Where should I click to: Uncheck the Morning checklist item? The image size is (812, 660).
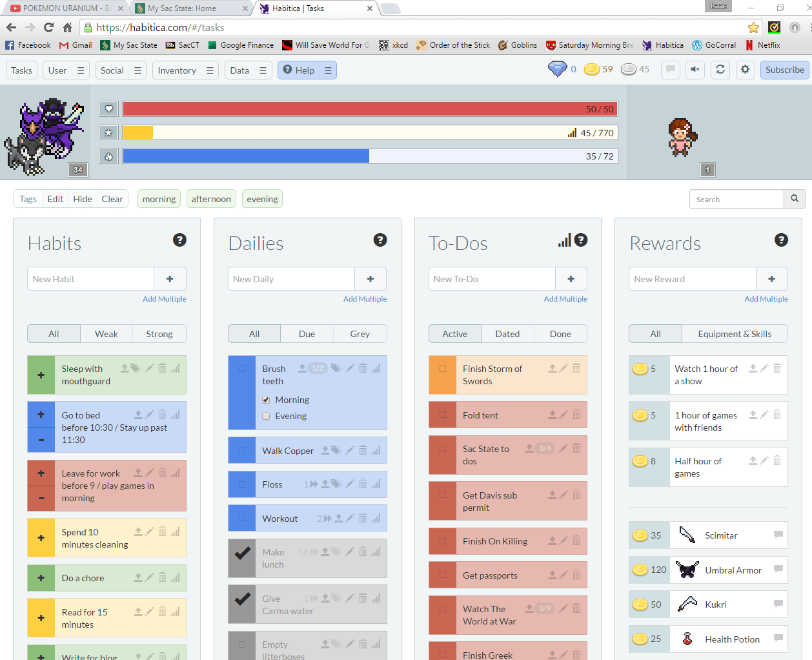(x=266, y=400)
